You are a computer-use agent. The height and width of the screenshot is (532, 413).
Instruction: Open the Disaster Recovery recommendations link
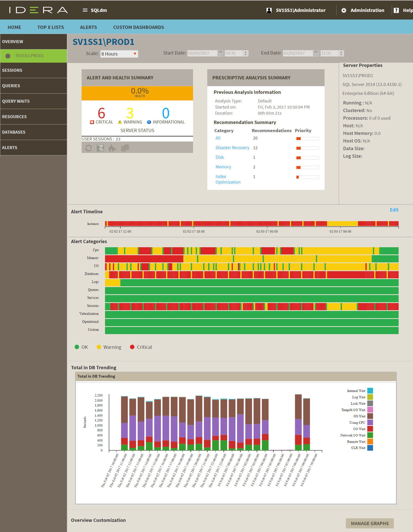(x=232, y=148)
